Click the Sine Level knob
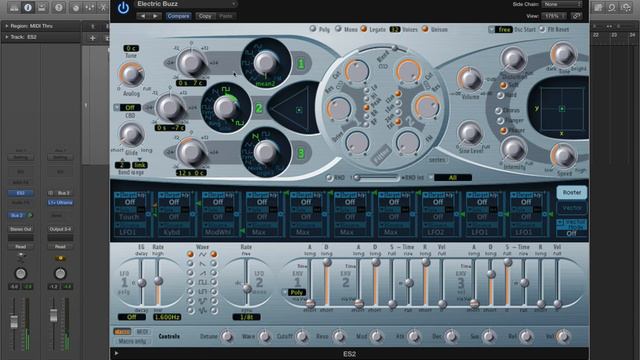The width and height of the screenshot is (640, 360). pyautogui.click(x=470, y=133)
